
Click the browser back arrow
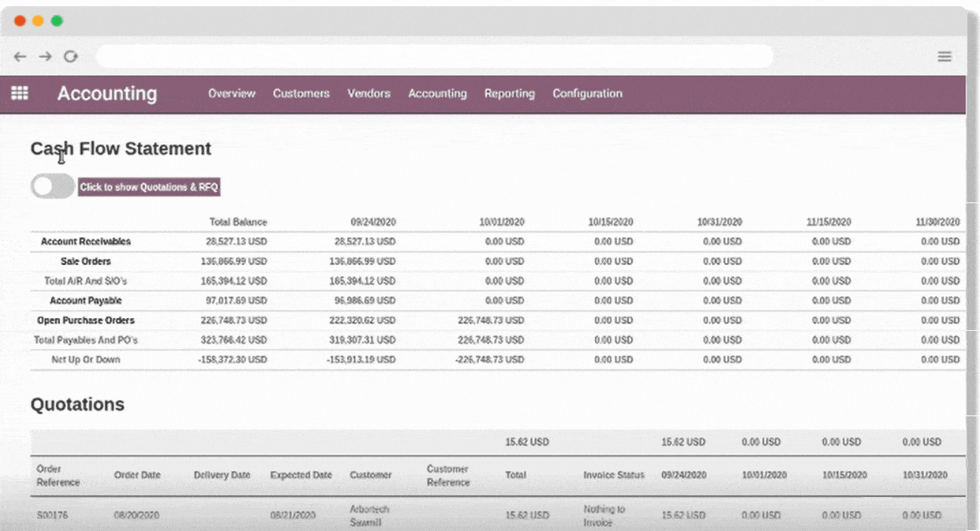coord(20,56)
